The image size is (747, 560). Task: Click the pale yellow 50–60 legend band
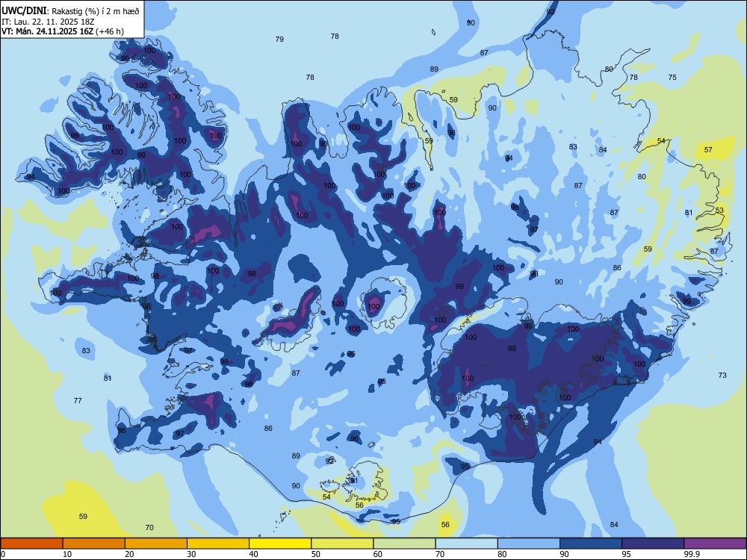click(x=342, y=544)
